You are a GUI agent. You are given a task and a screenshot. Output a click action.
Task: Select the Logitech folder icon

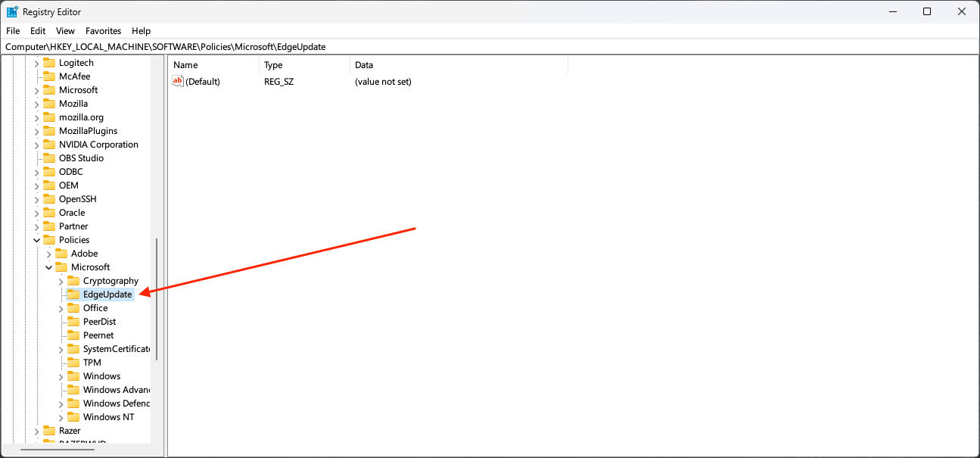[49, 63]
